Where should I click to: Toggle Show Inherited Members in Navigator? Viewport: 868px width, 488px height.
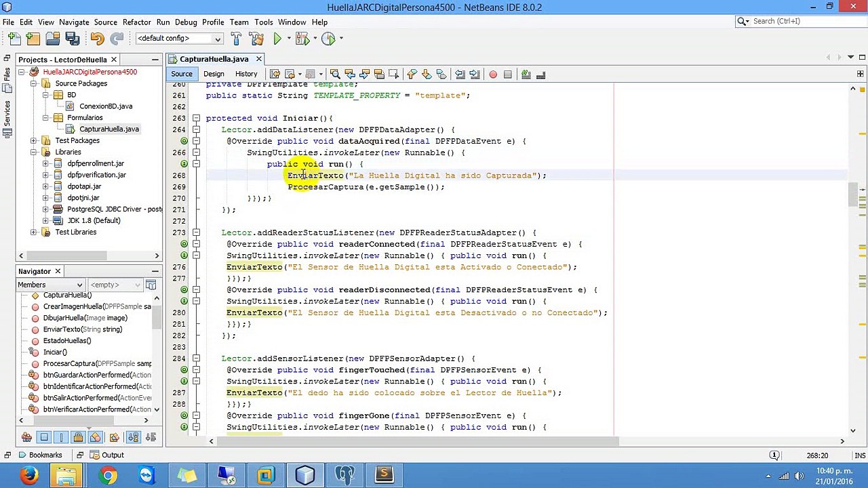point(26,437)
